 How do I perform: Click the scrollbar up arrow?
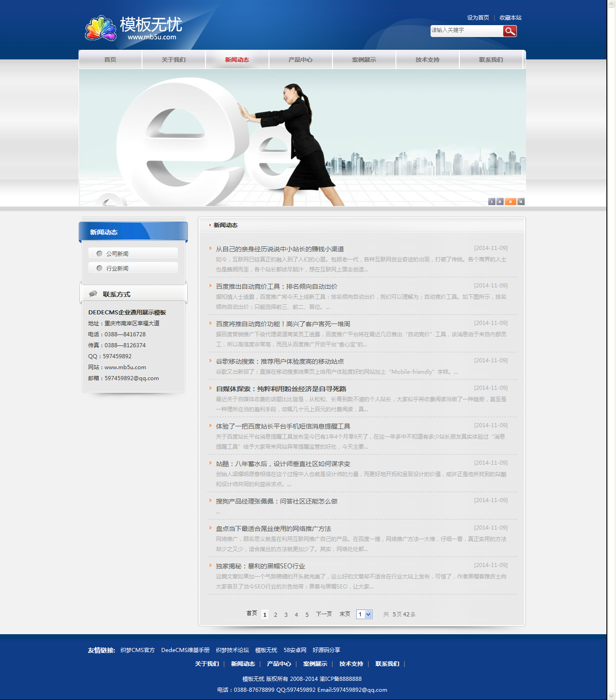point(611,4)
